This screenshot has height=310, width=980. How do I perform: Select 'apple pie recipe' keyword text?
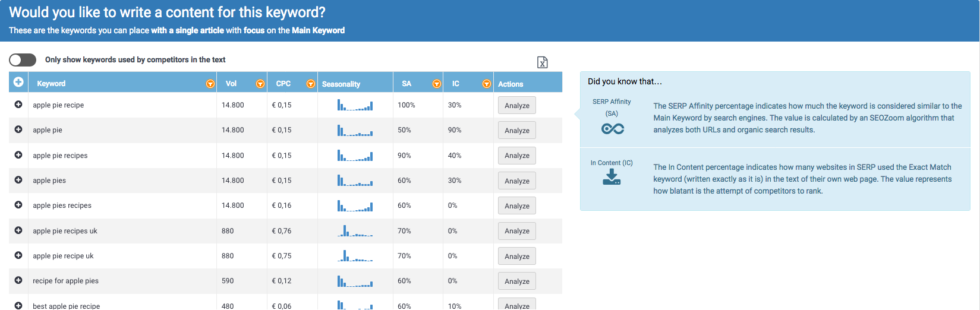[58, 105]
